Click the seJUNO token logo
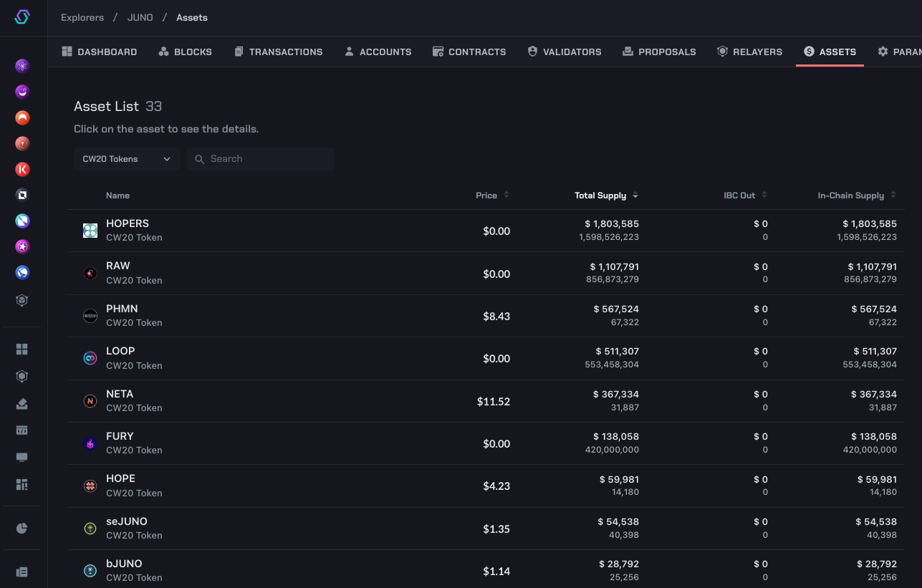This screenshot has height=588, width=922. click(90, 529)
